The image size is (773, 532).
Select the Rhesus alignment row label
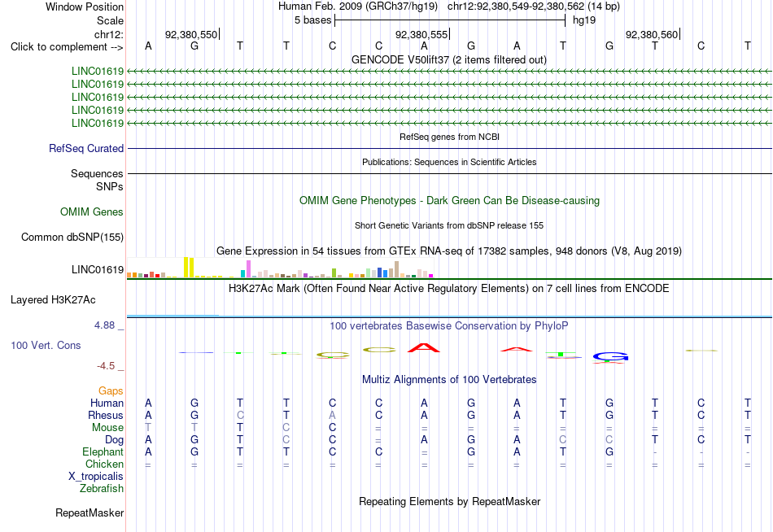pyautogui.click(x=106, y=415)
